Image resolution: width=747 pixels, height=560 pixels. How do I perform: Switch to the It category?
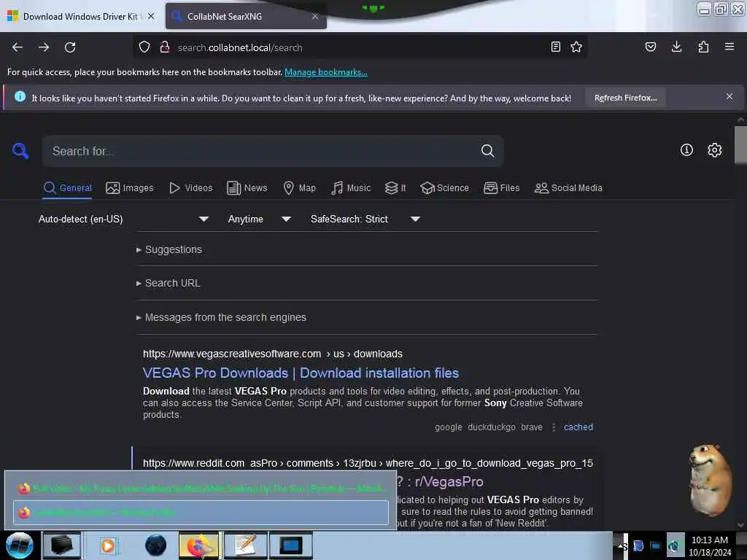(395, 187)
